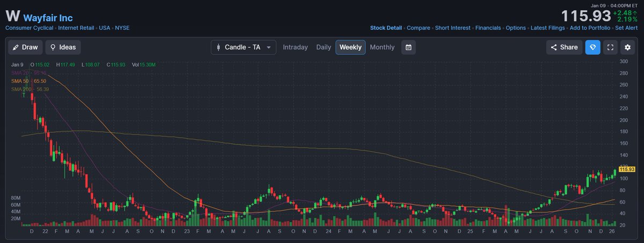
Task: Click the blue diamond premium icon
Action: [x=592, y=47]
